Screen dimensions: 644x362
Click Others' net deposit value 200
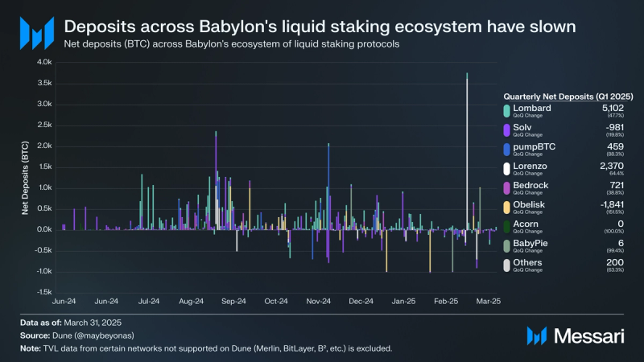615,262
